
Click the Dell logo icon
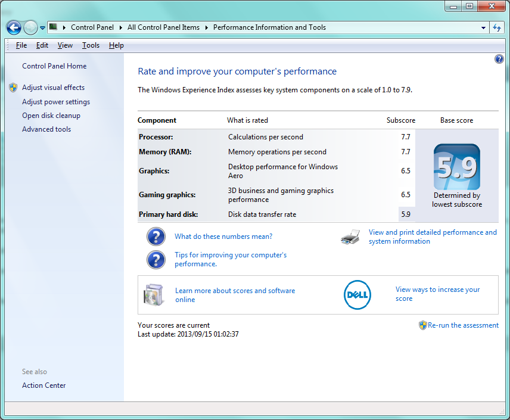pos(357,294)
